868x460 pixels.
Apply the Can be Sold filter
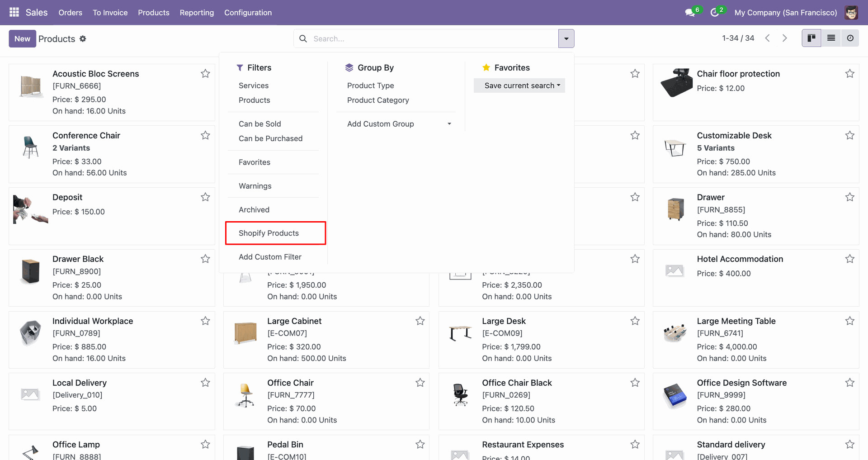click(x=260, y=124)
